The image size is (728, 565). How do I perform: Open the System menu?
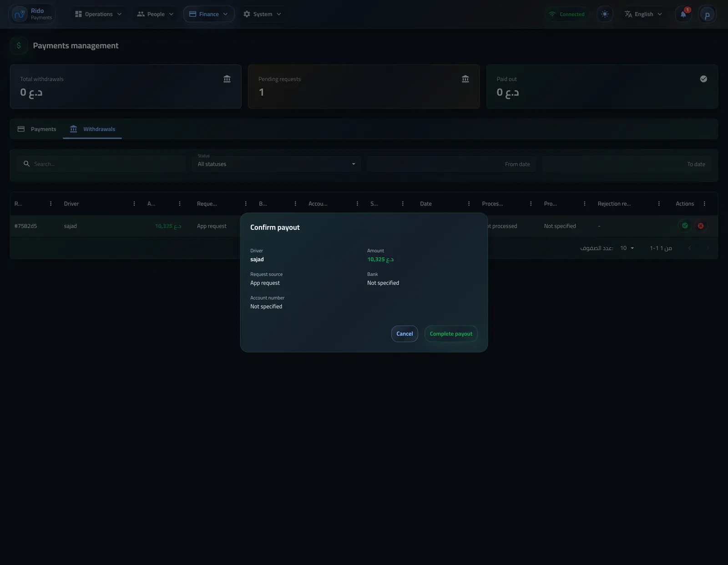(262, 14)
